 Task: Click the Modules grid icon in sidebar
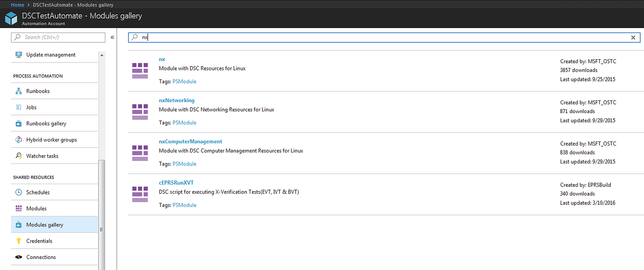pyautogui.click(x=19, y=208)
